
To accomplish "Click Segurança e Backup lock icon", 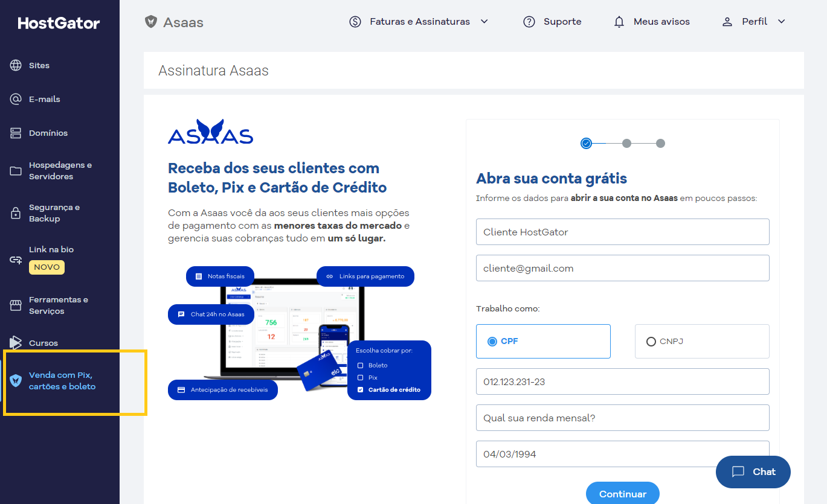I will point(16,213).
